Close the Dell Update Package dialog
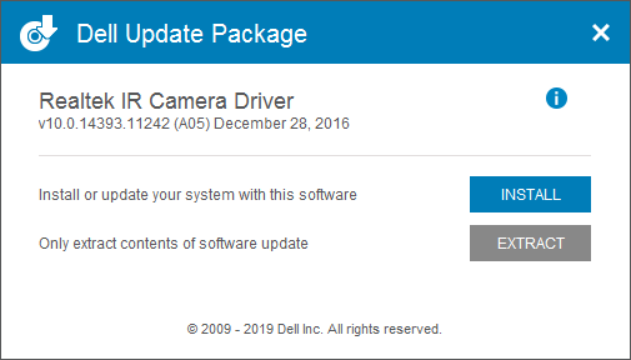The width and height of the screenshot is (631, 360). (601, 33)
